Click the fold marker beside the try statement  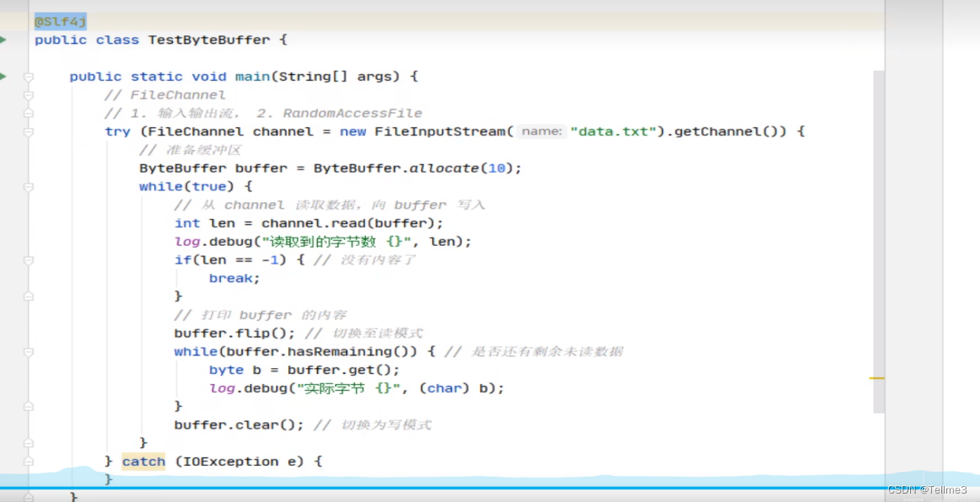pyautogui.click(x=28, y=131)
